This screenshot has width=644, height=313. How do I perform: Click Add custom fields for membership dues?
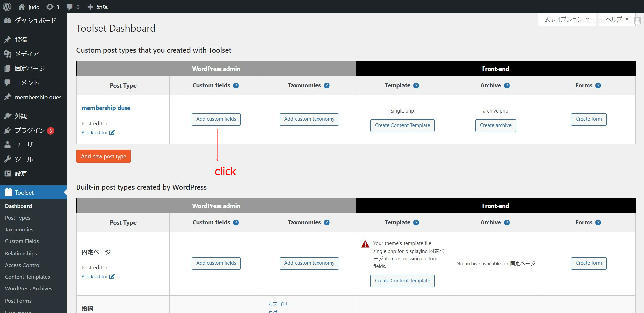point(216,119)
